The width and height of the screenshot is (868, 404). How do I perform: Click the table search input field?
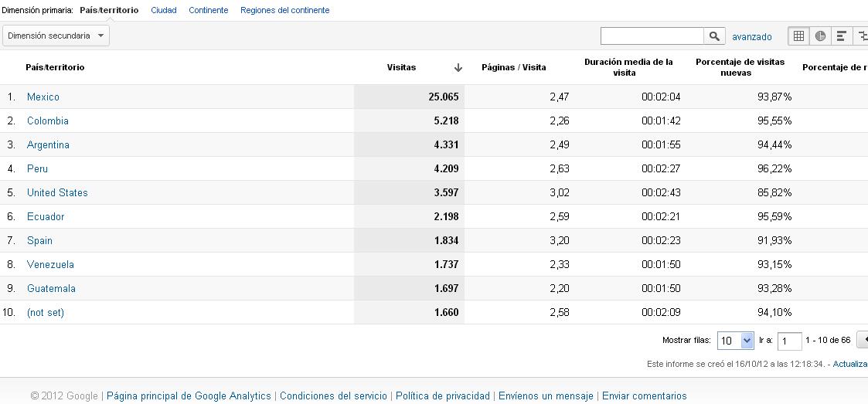click(652, 36)
